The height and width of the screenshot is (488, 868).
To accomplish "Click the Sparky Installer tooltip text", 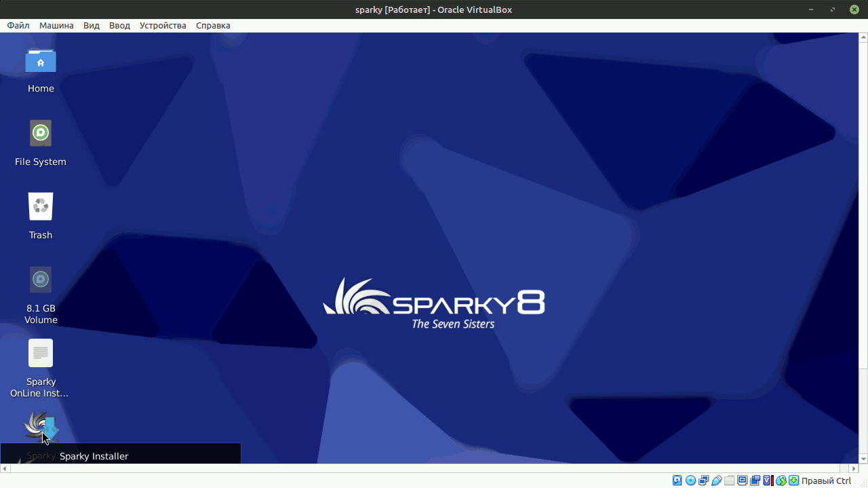I will [x=94, y=456].
